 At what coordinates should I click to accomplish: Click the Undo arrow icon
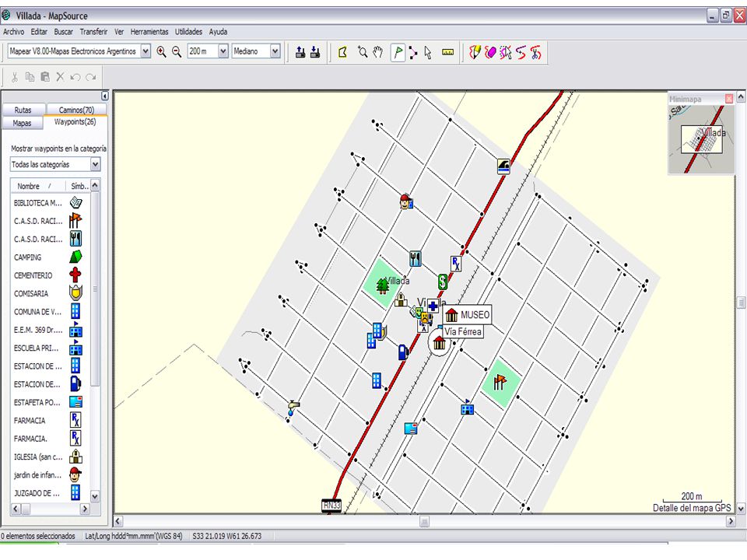75,77
